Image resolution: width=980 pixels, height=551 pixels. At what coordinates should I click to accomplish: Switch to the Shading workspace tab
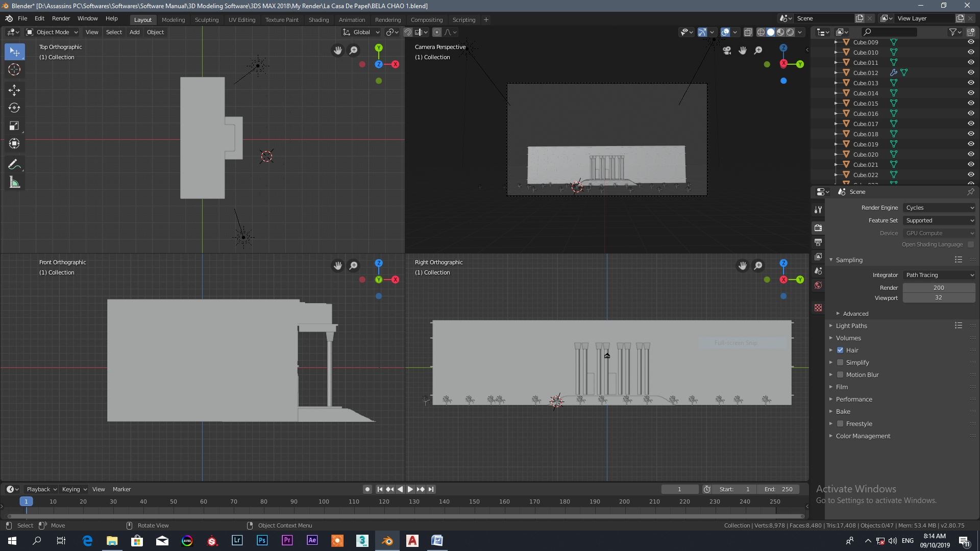click(x=318, y=20)
